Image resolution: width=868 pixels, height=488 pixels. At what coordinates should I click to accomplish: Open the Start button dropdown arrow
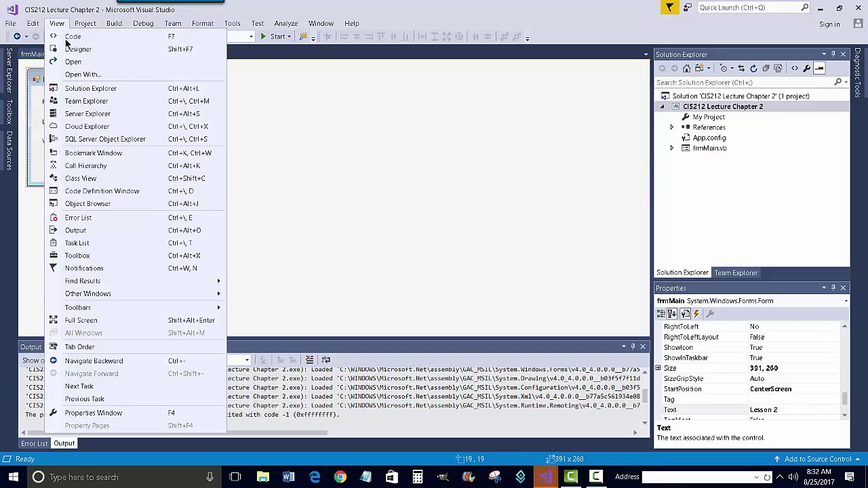point(290,37)
